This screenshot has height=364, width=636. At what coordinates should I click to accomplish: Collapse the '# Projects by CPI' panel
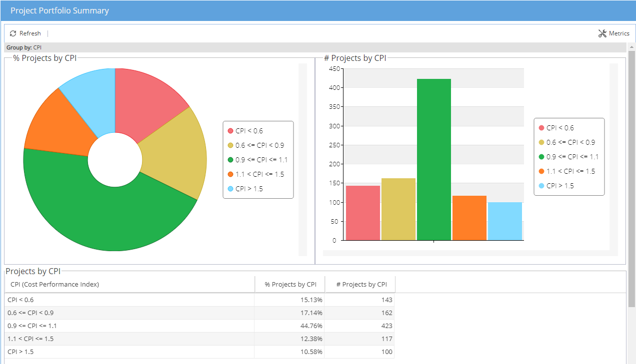click(x=355, y=58)
